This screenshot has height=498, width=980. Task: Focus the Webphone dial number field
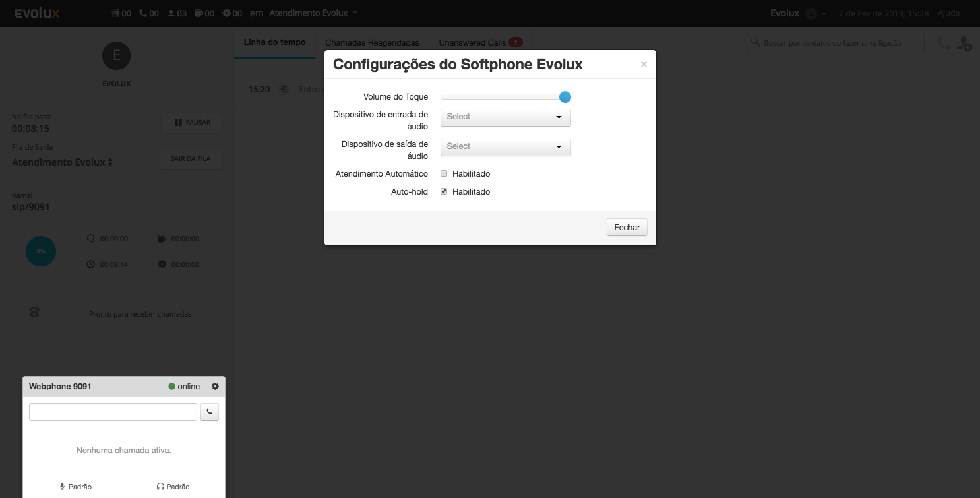[x=113, y=412]
